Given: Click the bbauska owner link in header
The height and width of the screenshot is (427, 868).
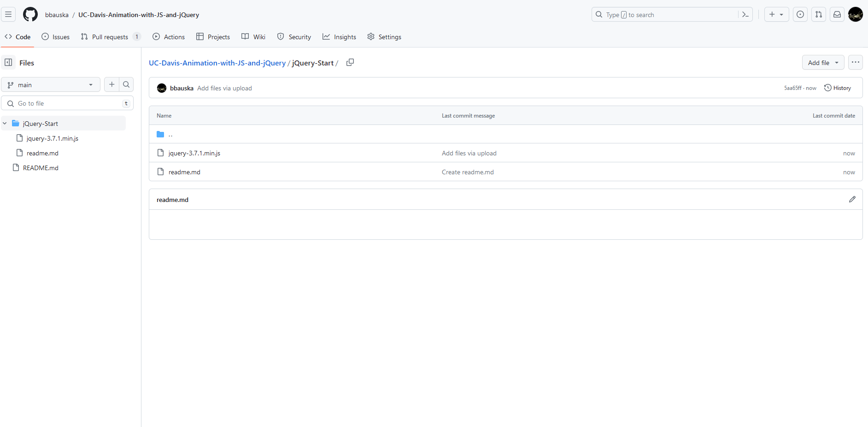Looking at the screenshot, I should point(57,15).
